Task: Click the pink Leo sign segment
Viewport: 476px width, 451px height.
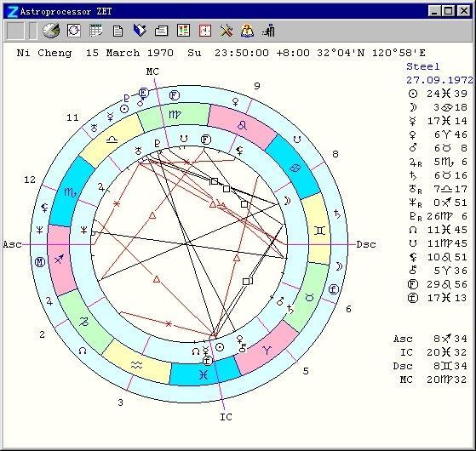Action: [x=242, y=126]
